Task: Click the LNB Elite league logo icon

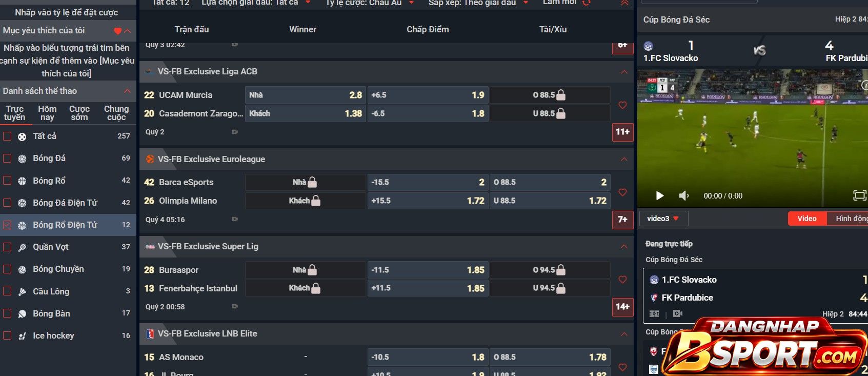Action: [150, 333]
